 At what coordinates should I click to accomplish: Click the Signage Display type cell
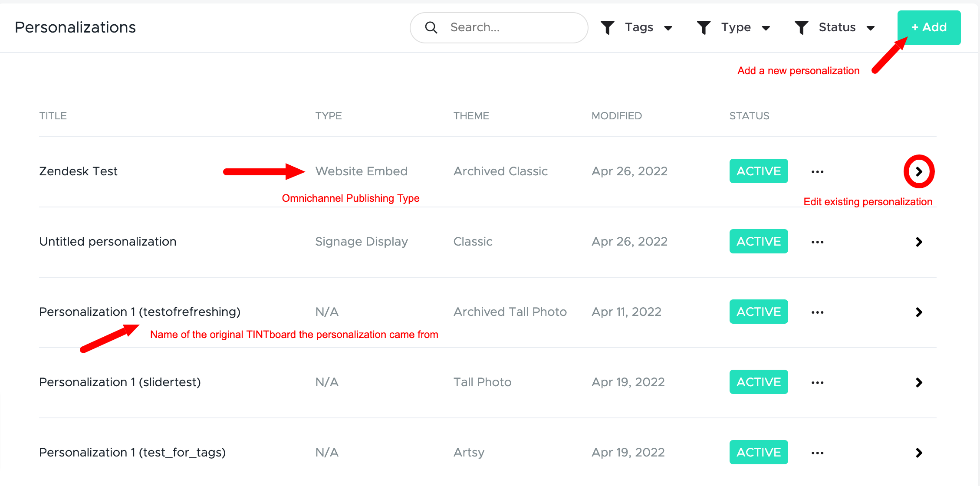click(x=362, y=241)
